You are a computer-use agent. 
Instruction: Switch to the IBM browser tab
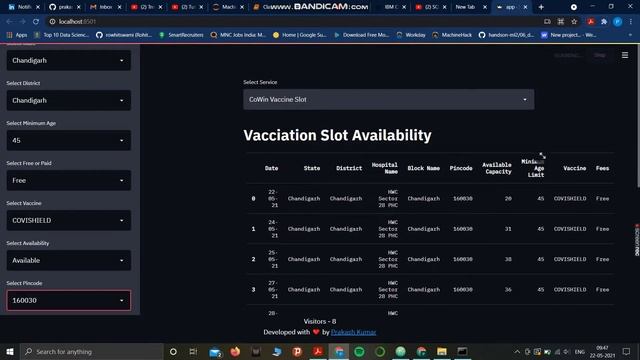tap(391, 7)
